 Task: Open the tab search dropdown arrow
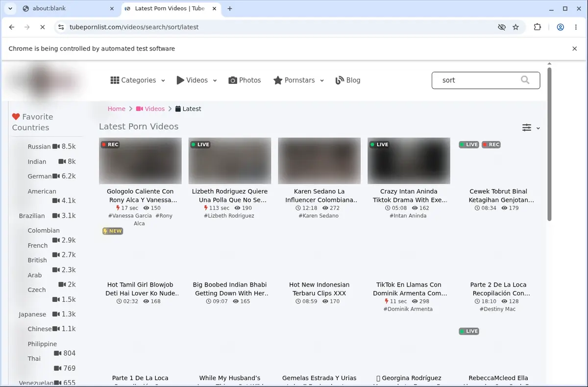[10, 8]
